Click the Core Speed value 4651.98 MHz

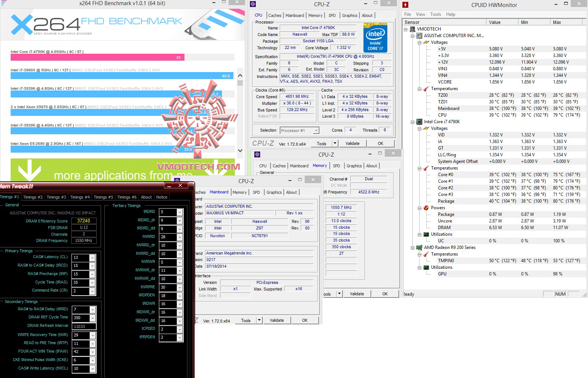coord(297,97)
